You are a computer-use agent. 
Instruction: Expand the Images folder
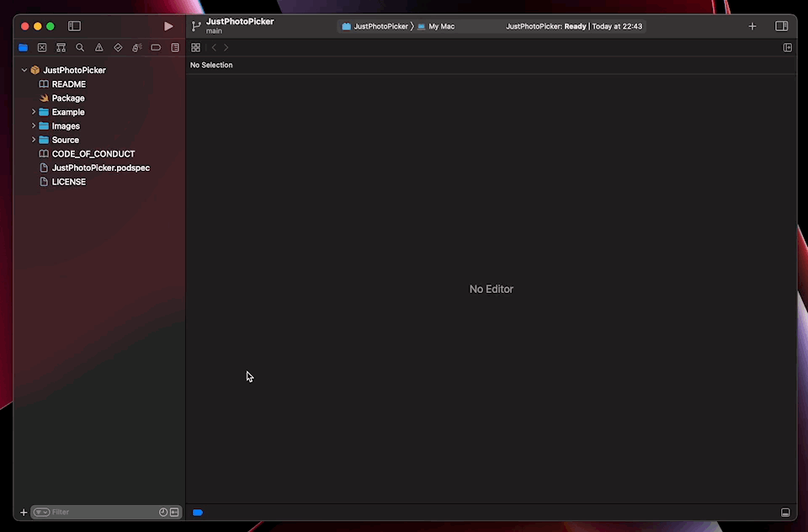click(x=34, y=125)
